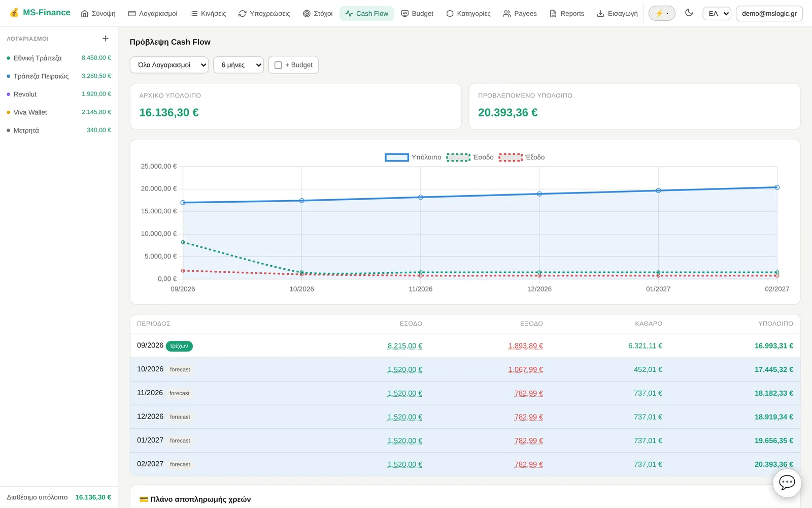Open Υποχρεώσεις recurring page

click(x=264, y=14)
